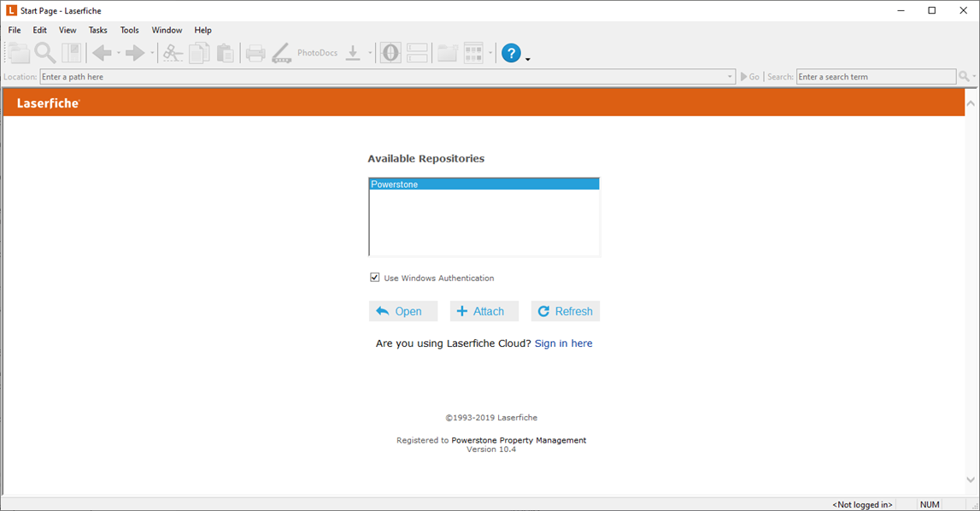The height and width of the screenshot is (511, 980).
Task: Click the blue Help question mark icon
Action: click(511, 53)
